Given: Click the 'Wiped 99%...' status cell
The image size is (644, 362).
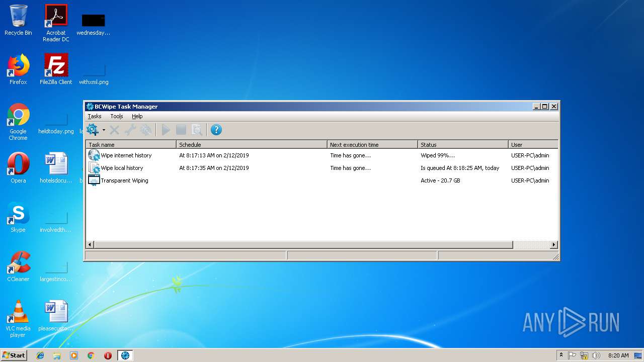Looking at the screenshot, I should (x=438, y=155).
